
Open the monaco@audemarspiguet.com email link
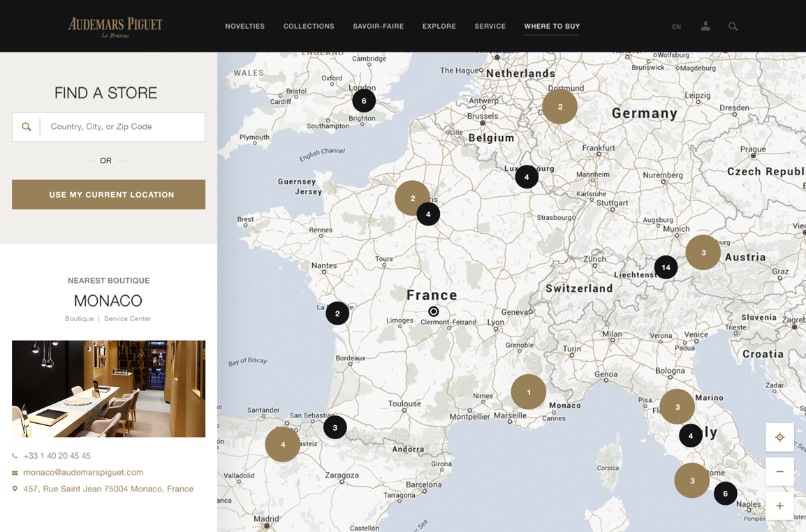83,472
